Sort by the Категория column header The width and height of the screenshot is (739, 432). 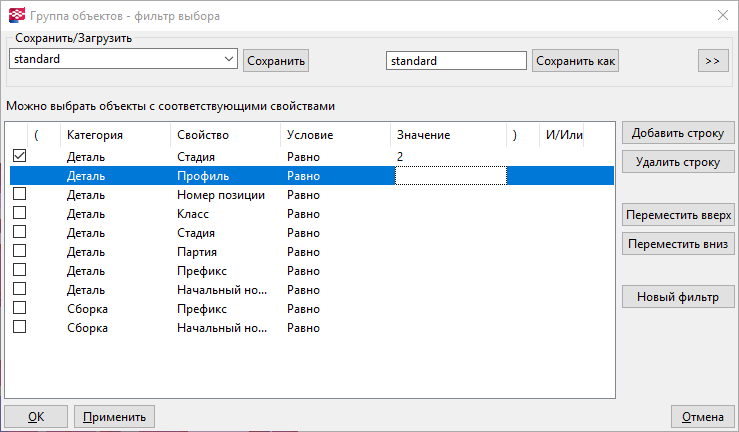click(x=95, y=135)
